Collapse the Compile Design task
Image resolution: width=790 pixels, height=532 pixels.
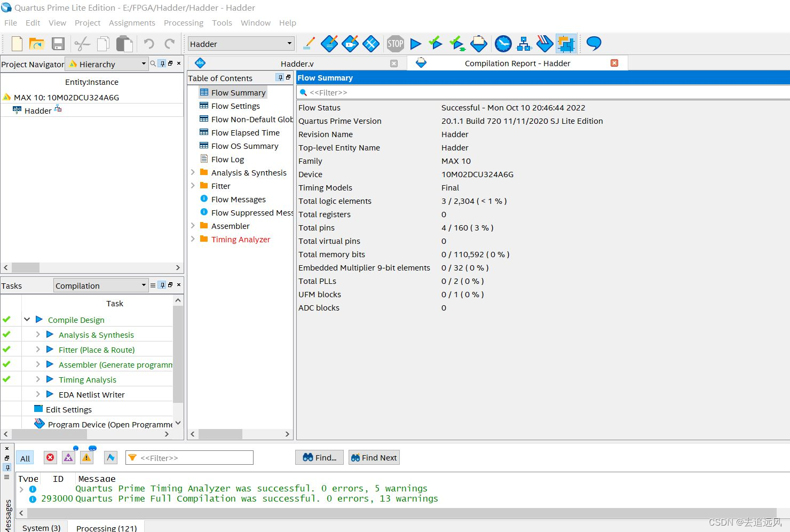(27, 320)
